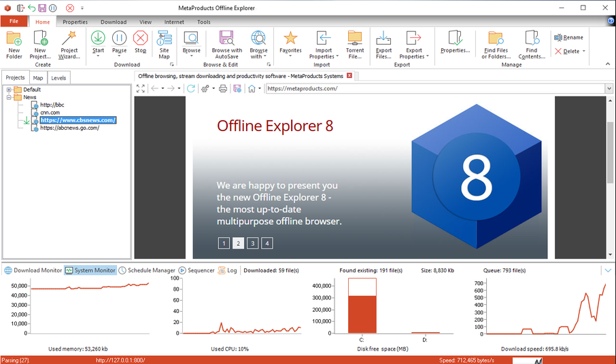Click Rename button
Image resolution: width=616 pixels, height=364 pixels.
(568, 37)
